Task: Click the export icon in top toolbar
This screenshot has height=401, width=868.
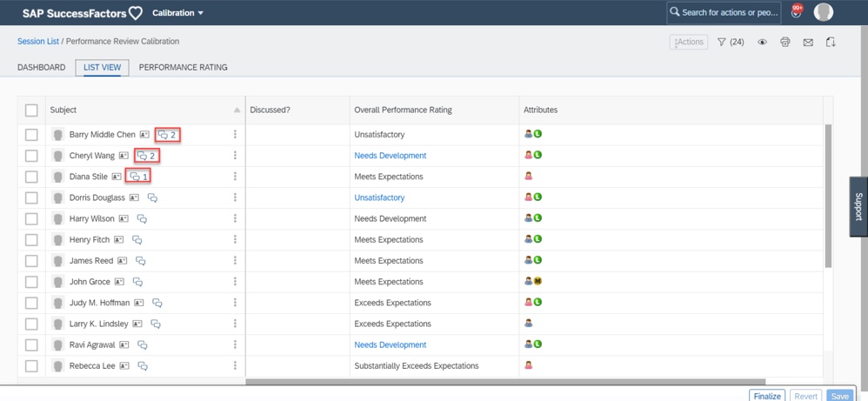Action: coord(831,42)
